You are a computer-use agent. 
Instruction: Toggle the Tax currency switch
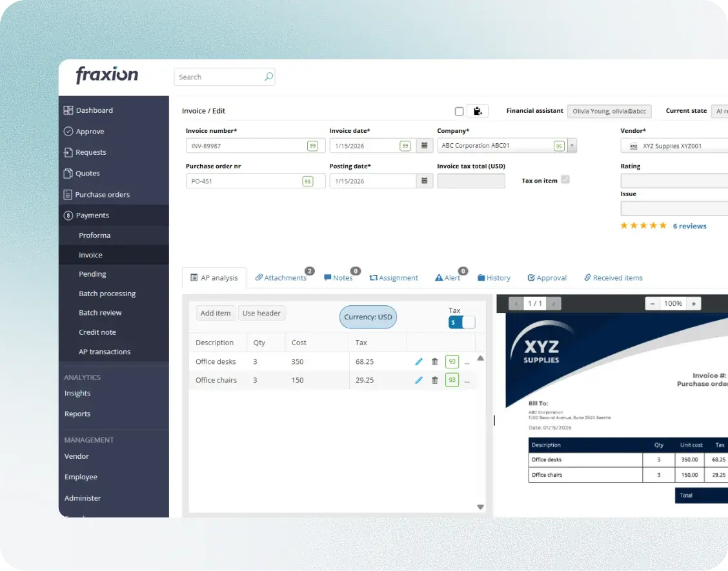[461, 322]
